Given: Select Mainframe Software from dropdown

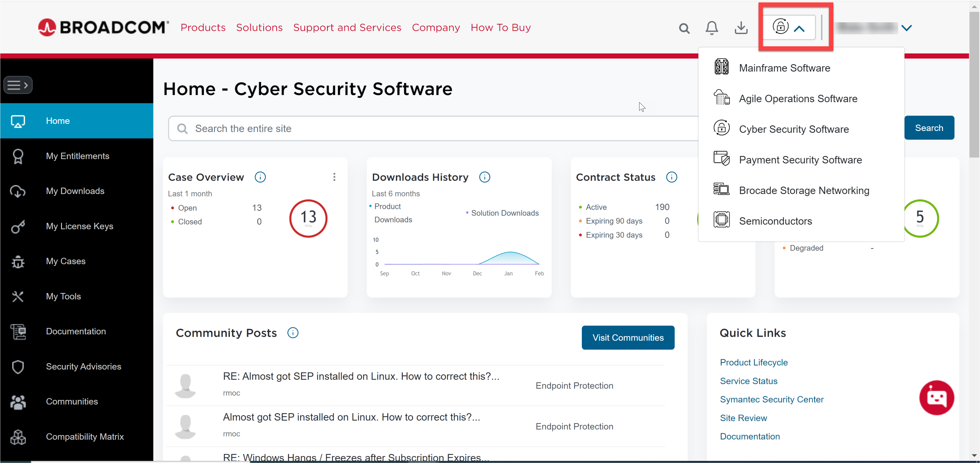Looking at the screenshot, I should 801,68.
